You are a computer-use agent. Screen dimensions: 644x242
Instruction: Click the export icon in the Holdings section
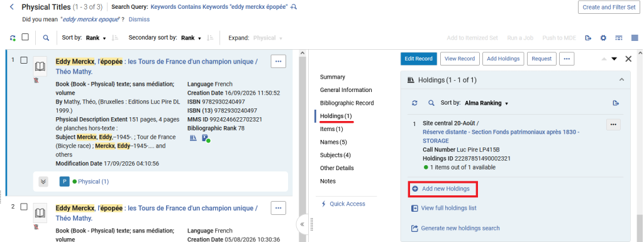[615, 103]
